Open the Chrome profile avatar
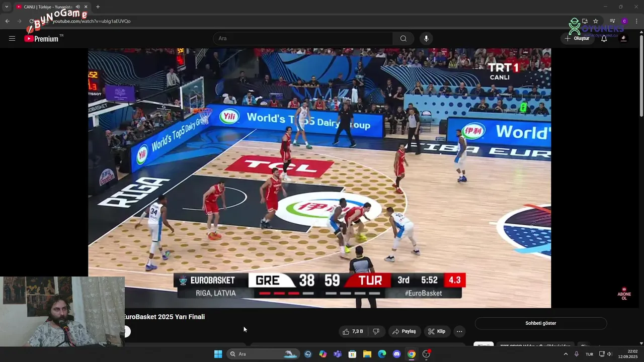 click(624, 21)
